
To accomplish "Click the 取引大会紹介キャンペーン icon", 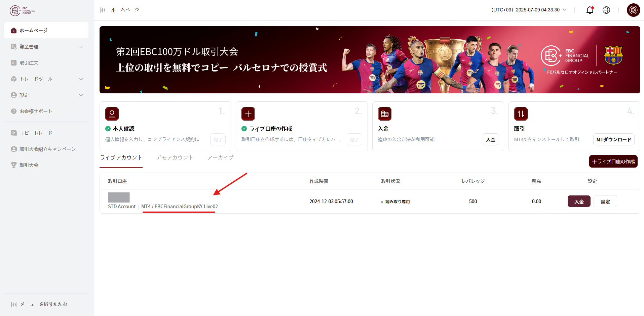I will click(14, 149).
